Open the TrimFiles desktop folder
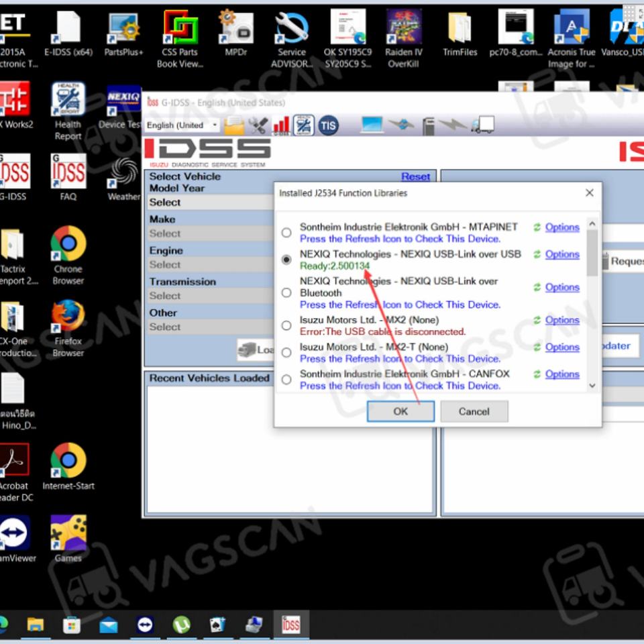Screen dimensions: 644x644 (460, 34)
